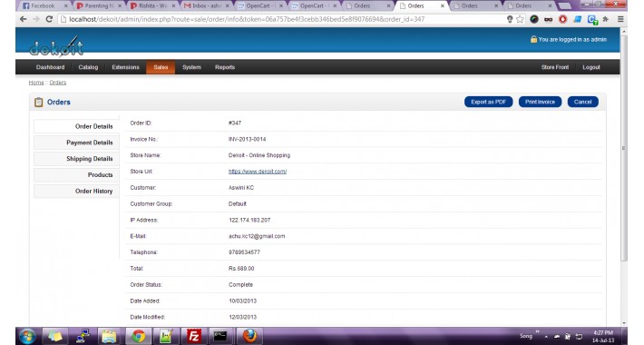This screenshot has height=345, width=644.
Task: Click the Export as PDF button
Action: [x=488, y=102]
